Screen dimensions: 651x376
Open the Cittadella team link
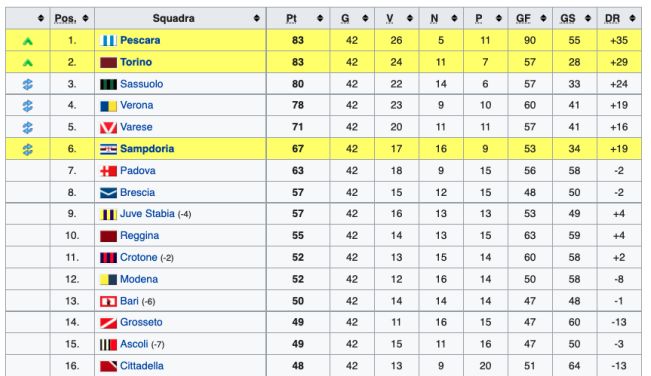[142, 366]
